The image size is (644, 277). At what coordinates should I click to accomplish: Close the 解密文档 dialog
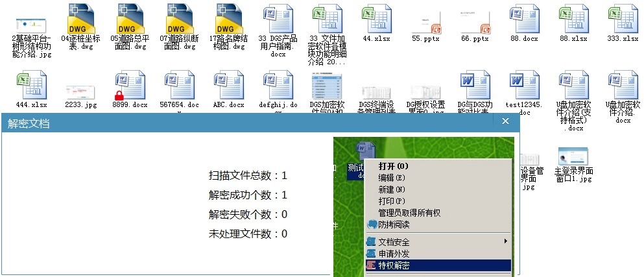pyautogui.click(x=506, y=122)
